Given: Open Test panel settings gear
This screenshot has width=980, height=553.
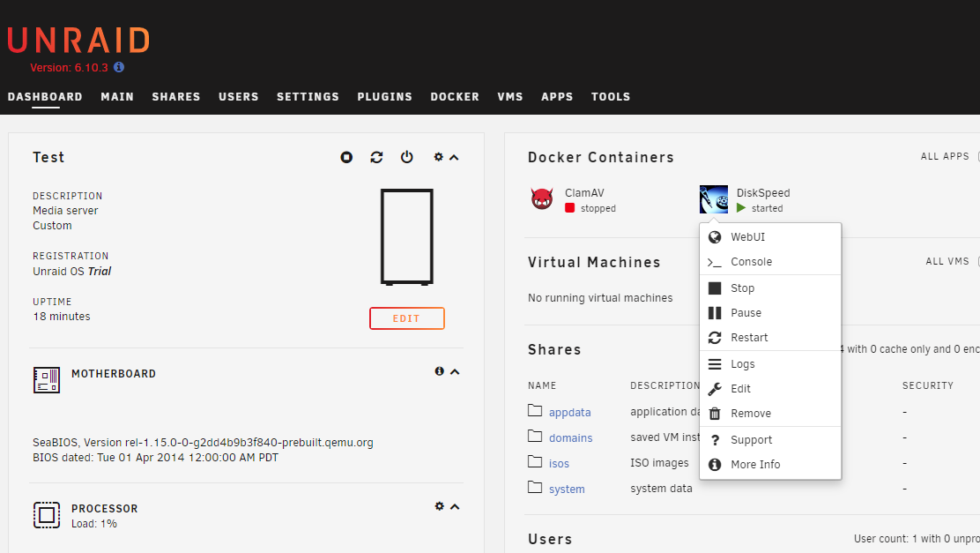Looking at the screenshot, I should coord(439,157).
